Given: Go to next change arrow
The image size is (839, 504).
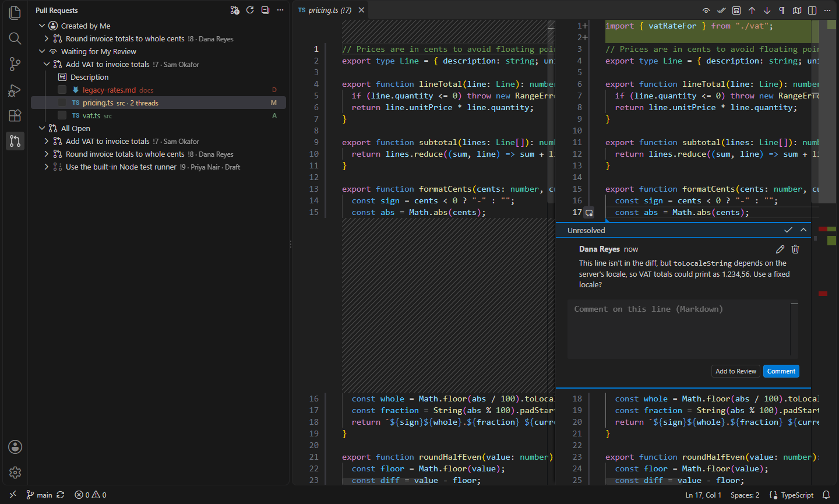Looking at the screenshot, I should [x=767, y=10].
